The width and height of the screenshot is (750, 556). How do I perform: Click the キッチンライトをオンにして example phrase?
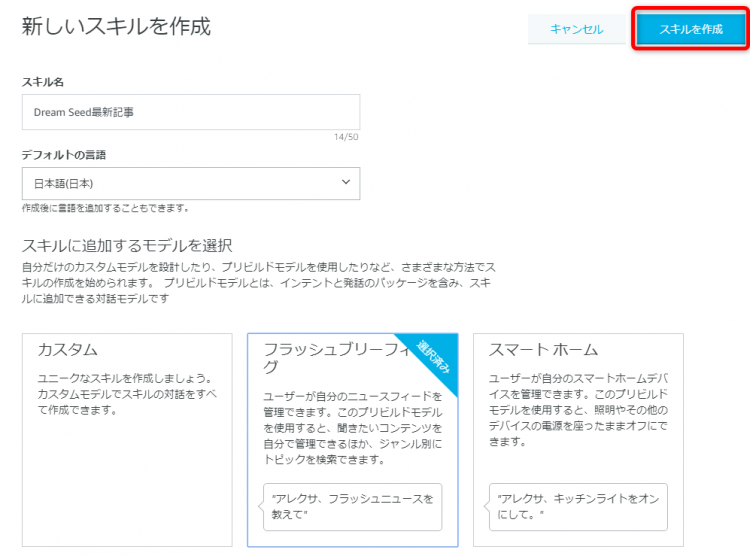click(x=578, y=506)
